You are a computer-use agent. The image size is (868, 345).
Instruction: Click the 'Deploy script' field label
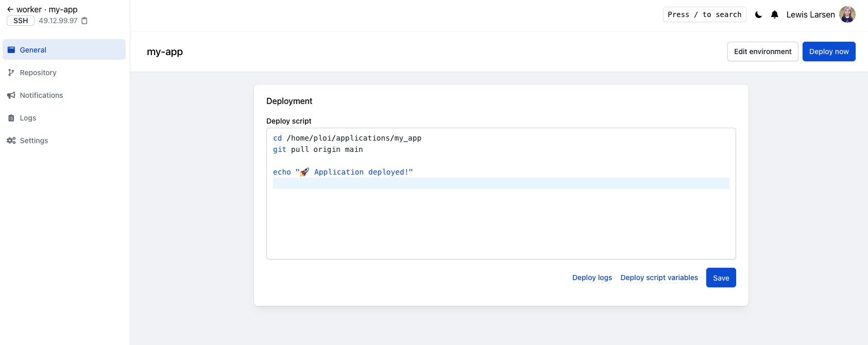point(289,121)
